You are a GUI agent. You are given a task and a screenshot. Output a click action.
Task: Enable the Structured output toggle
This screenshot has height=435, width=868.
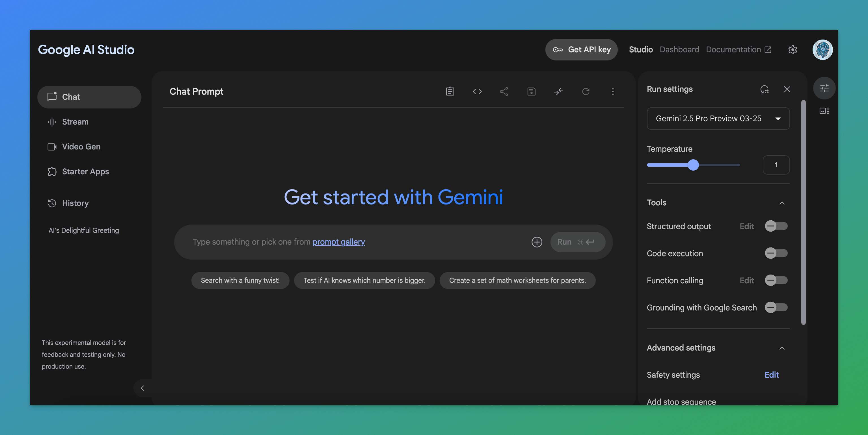[x=776, y=226]
